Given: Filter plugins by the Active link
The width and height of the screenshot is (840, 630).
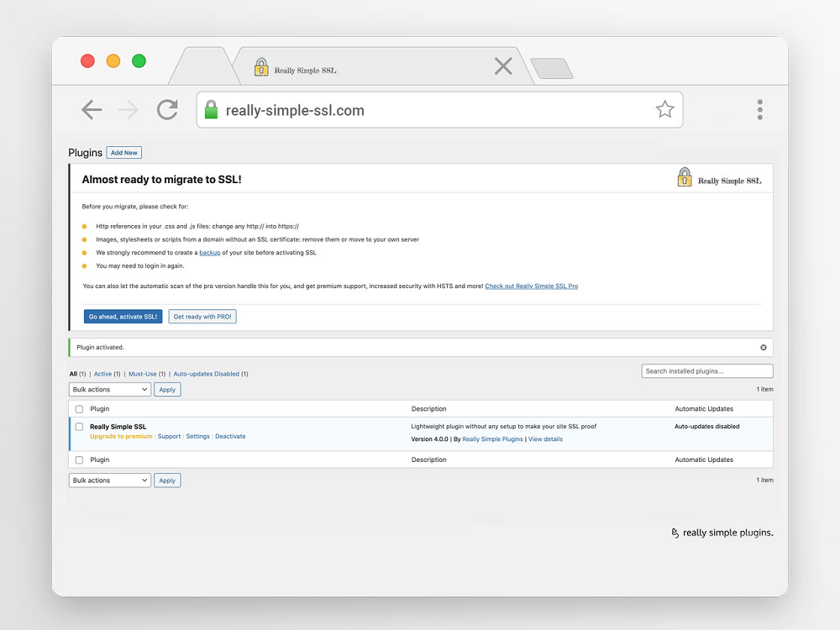Looking at the screenshot, I should click(x=102, y=374).
